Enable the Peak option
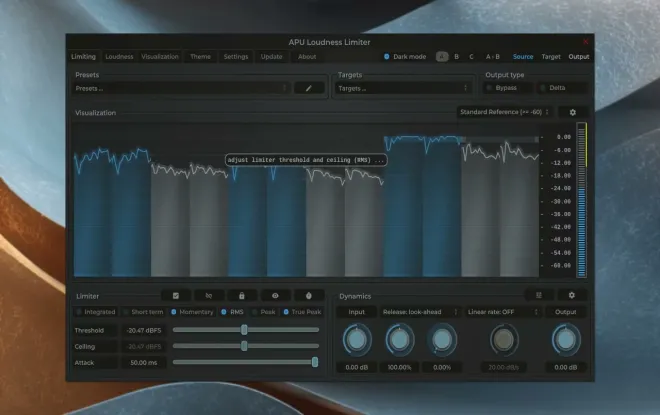This screenshot has height=415, width=660. point(264,312)
